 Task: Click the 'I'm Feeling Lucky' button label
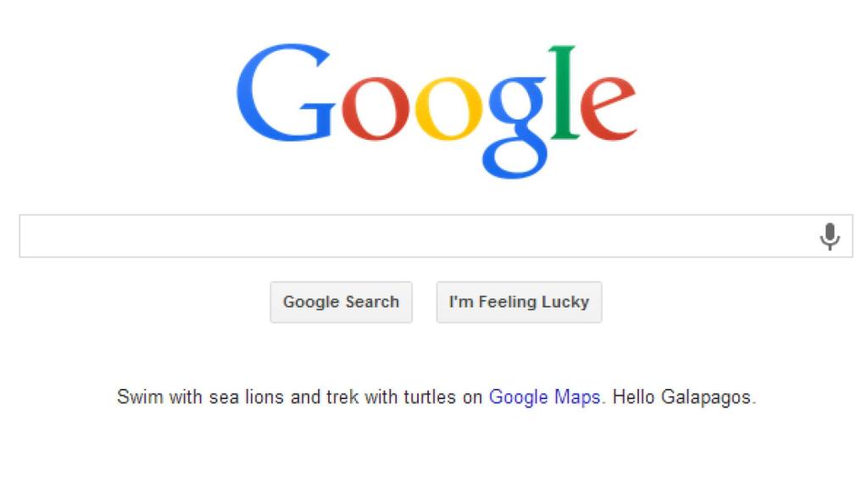point(519,302)
